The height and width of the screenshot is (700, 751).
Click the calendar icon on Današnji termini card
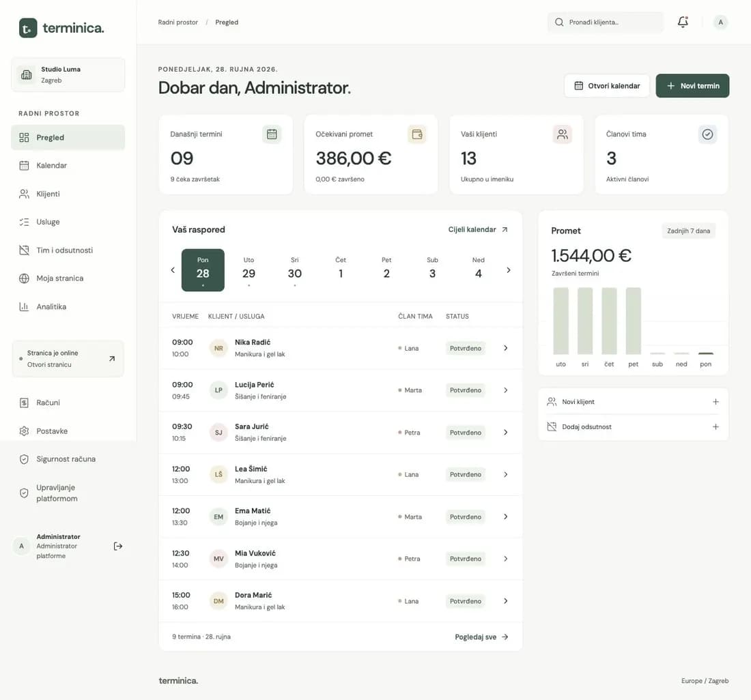click(272, 134)
